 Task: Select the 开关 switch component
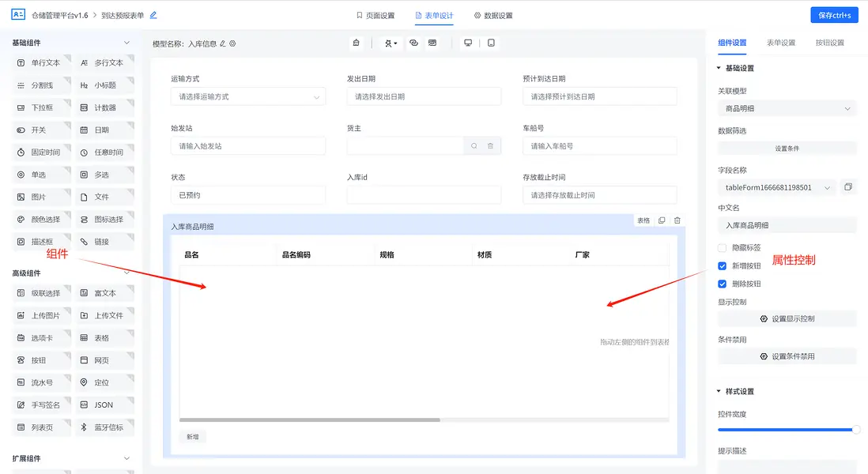coord(42,130)
